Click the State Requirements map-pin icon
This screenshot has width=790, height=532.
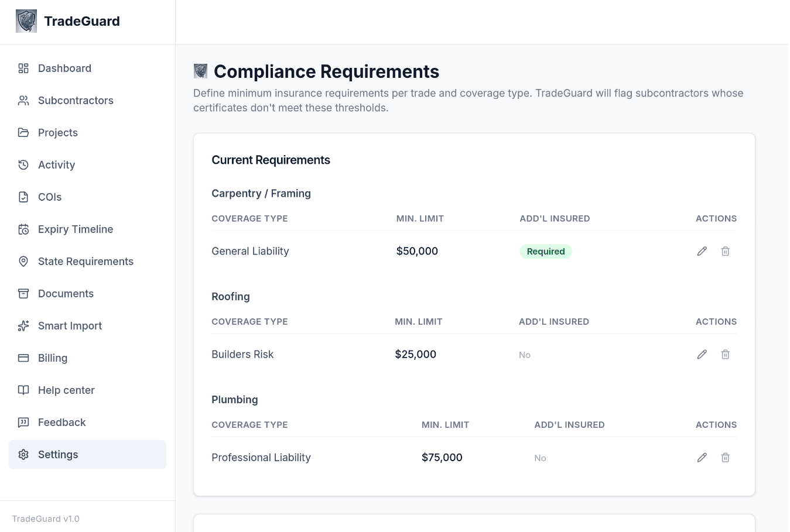[23, 262]
